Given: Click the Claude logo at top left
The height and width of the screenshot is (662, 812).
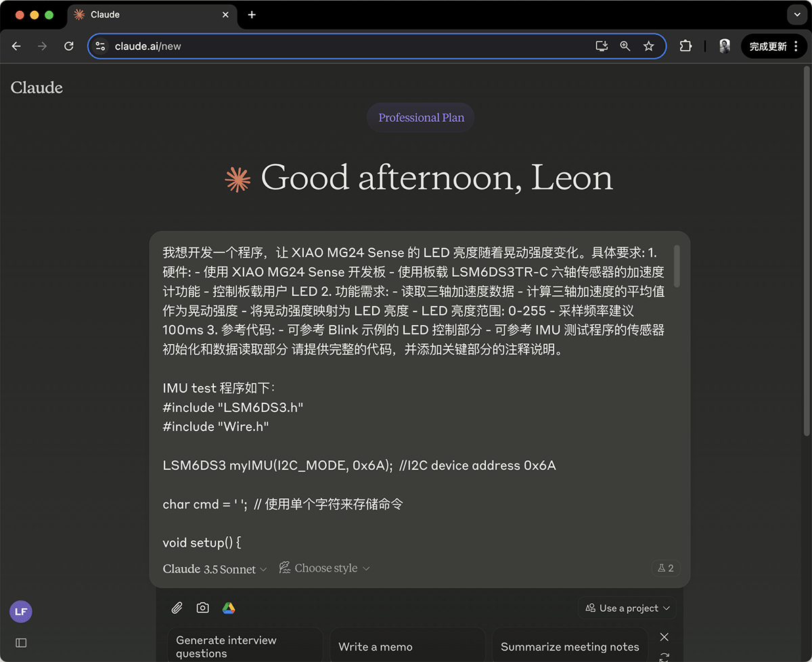Looking at the screenshot, I should [37, 87].
